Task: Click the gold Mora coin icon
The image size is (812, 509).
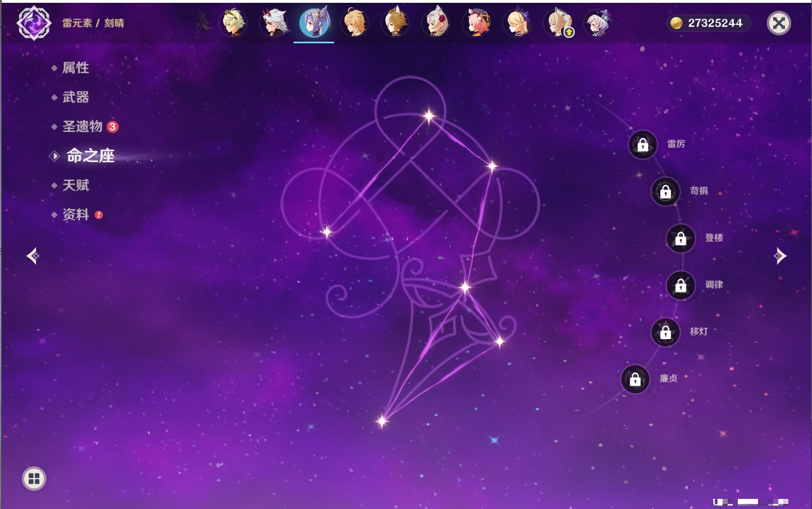Action: point(676,23)
